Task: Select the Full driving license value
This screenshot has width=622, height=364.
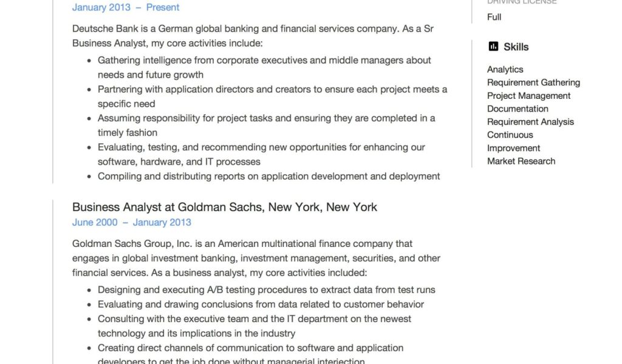Action: (494, 17)
